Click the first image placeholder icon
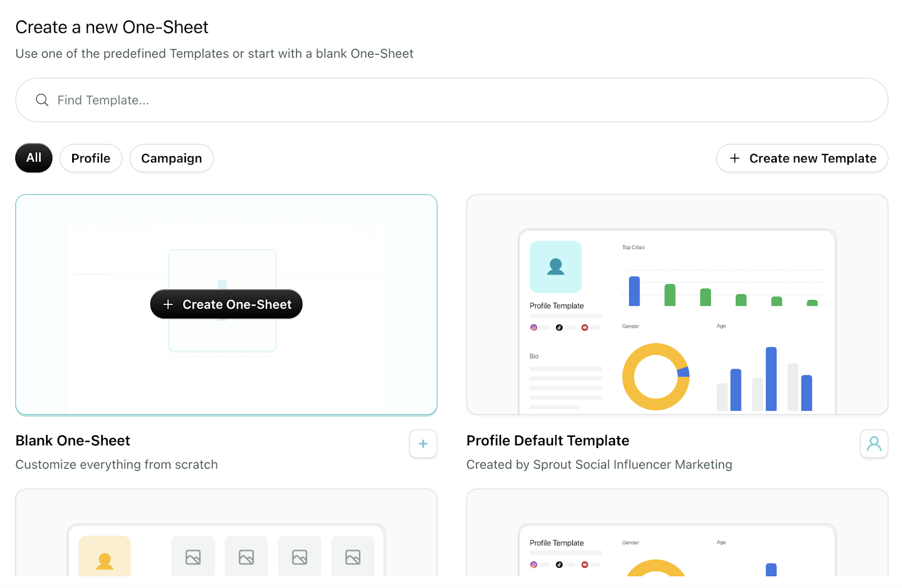This screenshot has height=588, width=902. point(193,557)
